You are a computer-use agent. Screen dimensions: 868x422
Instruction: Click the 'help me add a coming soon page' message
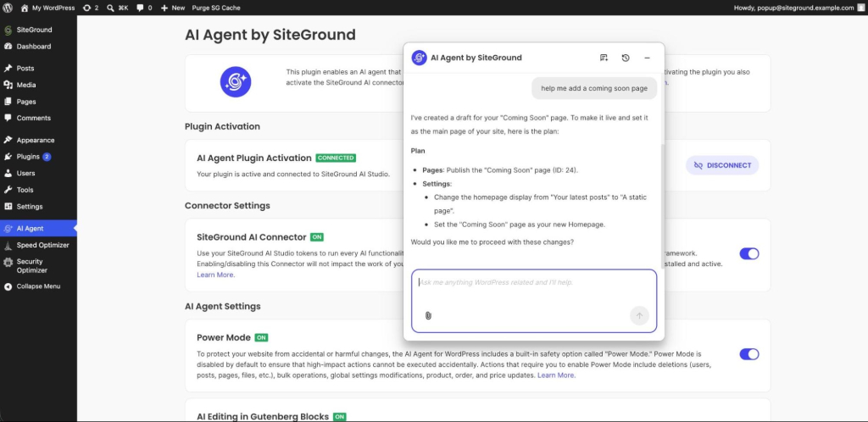[x=594, y=88]
